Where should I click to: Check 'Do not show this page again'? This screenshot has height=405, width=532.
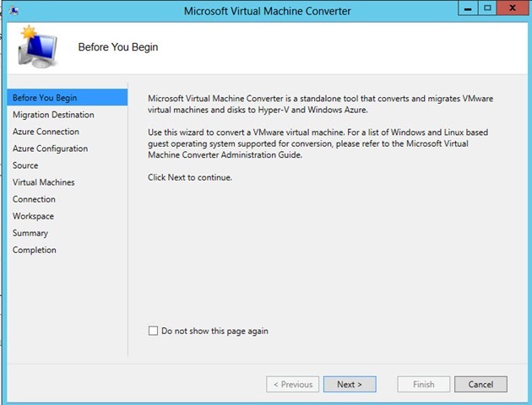pos(153,331)
